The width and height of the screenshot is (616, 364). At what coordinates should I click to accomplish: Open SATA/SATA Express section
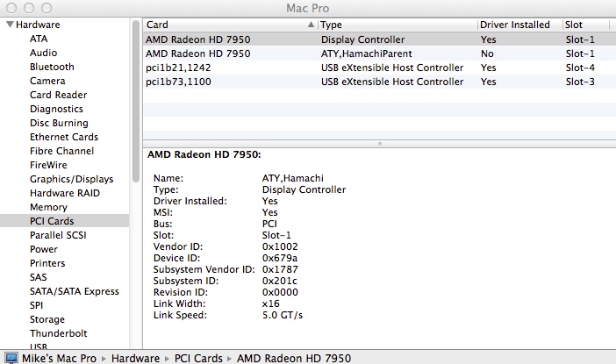(x=75, y=291)
